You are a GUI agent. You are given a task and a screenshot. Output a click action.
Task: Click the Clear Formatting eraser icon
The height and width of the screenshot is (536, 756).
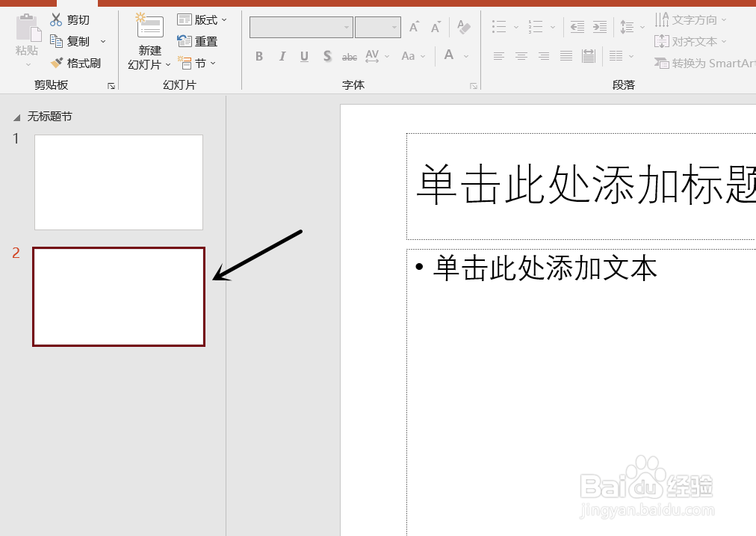point(463,27)
